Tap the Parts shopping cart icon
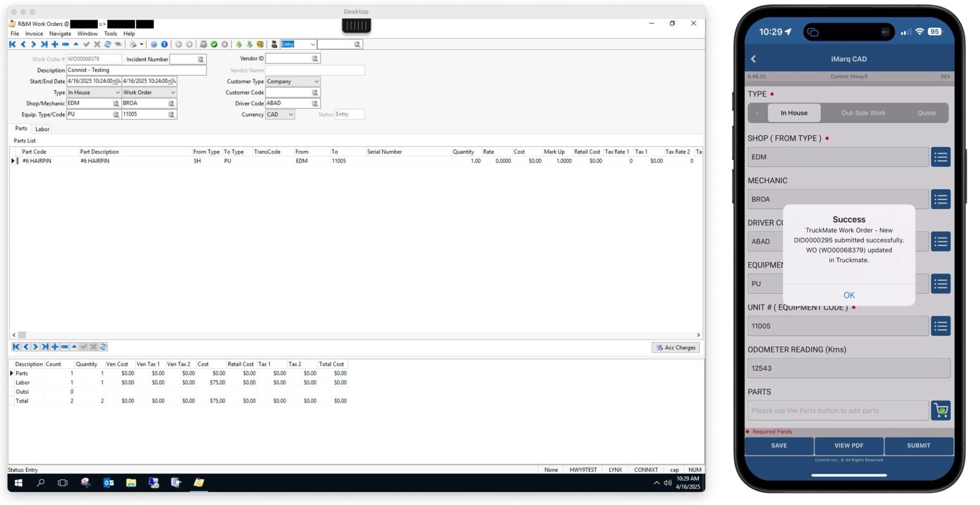Screen dimensions: 980x505 tap(941, 410)
